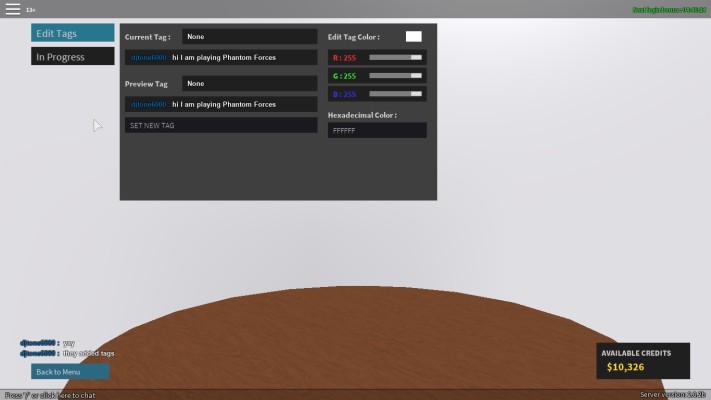Image resolution: width=711 pixels, height=400 pixels.
Task: Open the Roblox hamburger menu
Action: [x=13, y=9]
